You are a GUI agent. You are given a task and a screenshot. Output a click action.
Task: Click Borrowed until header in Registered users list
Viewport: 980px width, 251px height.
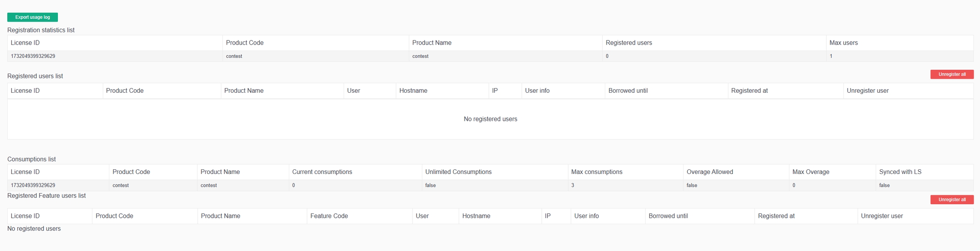tap(628, 91)
